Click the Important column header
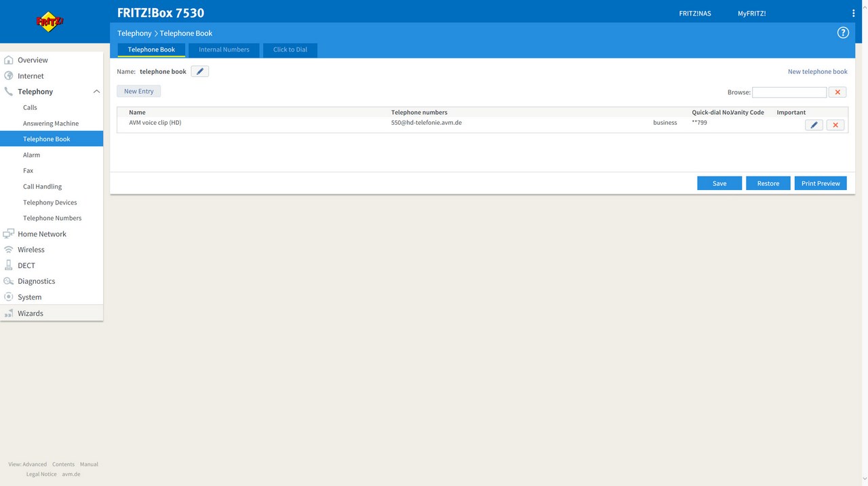This screenshot has width=868, height=486. point(791,113)
